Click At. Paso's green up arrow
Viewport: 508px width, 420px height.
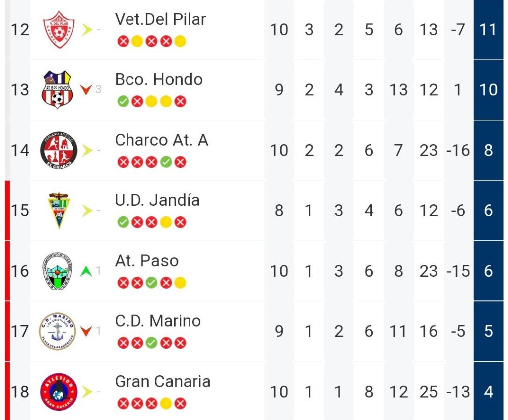[86, 271]
